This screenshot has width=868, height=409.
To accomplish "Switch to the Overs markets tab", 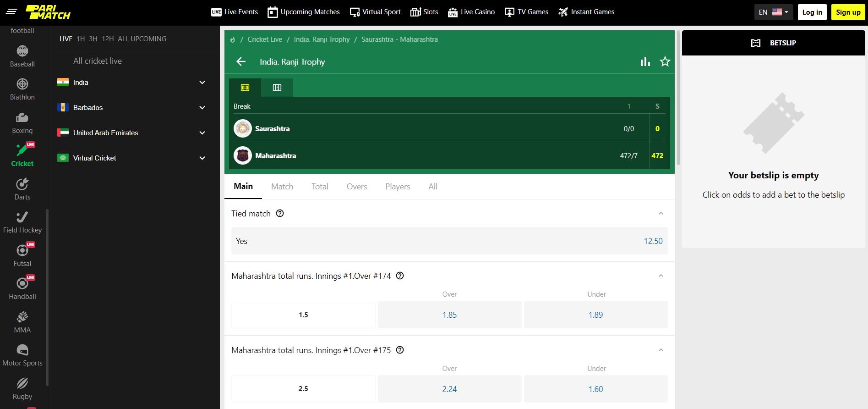I will coord(357,187).
